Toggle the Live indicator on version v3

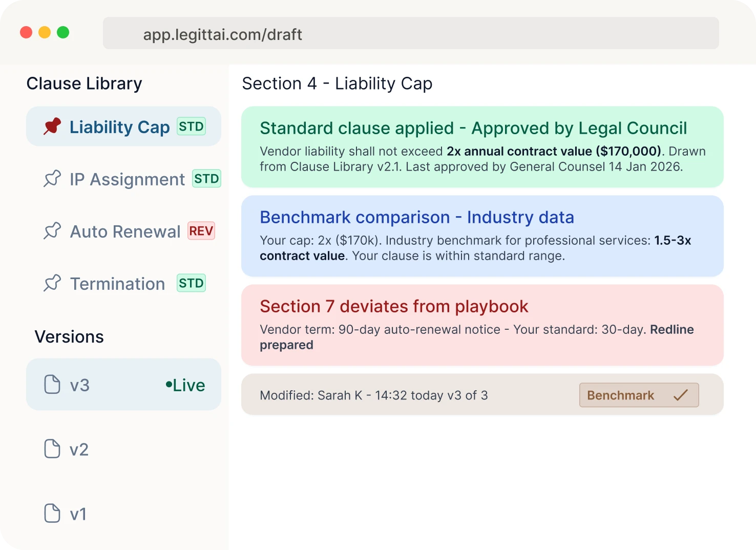coord(185,385)
